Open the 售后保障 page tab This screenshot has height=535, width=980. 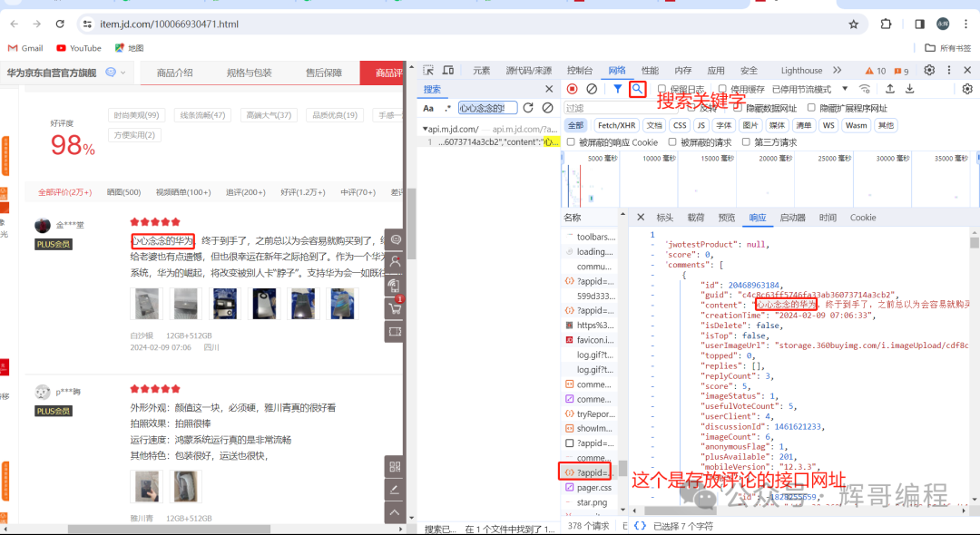point(324,73)
